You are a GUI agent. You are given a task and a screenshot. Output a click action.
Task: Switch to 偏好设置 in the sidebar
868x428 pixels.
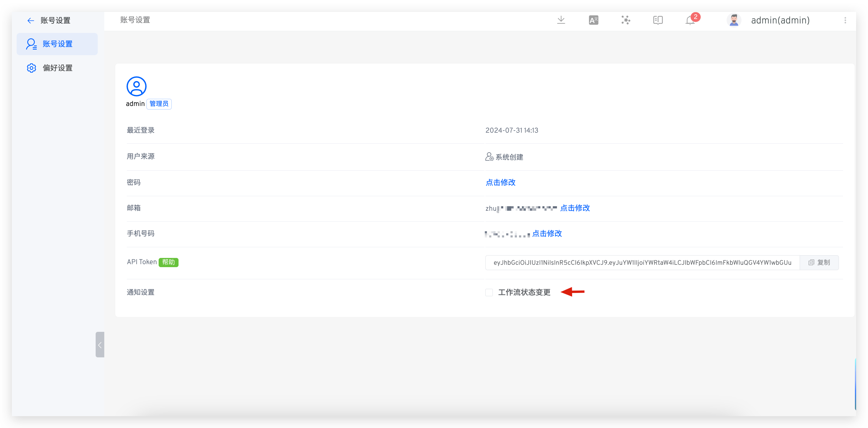[57, 68]
